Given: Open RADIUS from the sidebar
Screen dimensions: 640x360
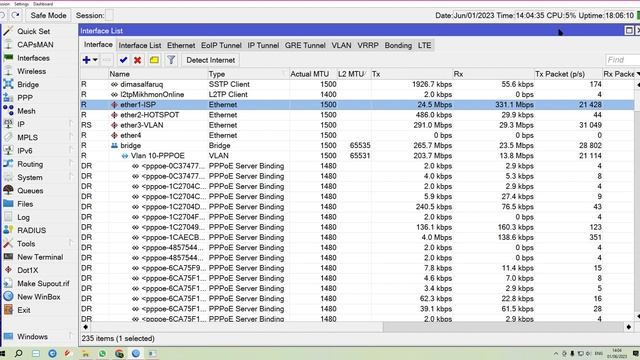Looking at the screenshot, I should (x=31, y=230).
